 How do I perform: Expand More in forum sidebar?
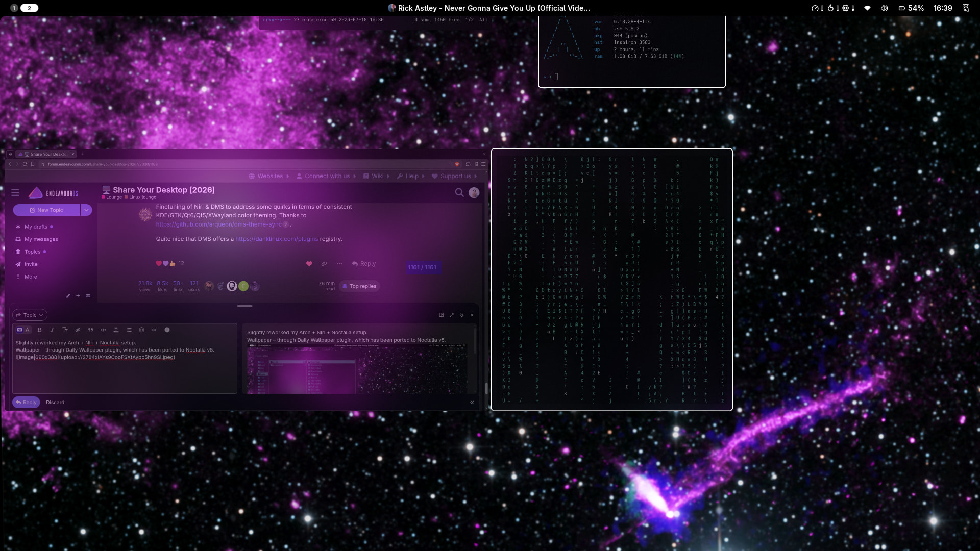(x=31, y=277)
